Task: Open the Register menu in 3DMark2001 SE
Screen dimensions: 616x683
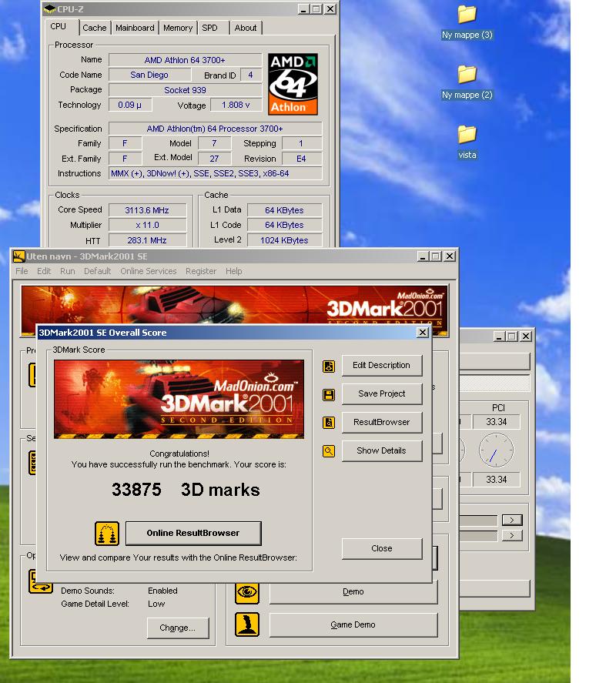Action: (201, 271)
